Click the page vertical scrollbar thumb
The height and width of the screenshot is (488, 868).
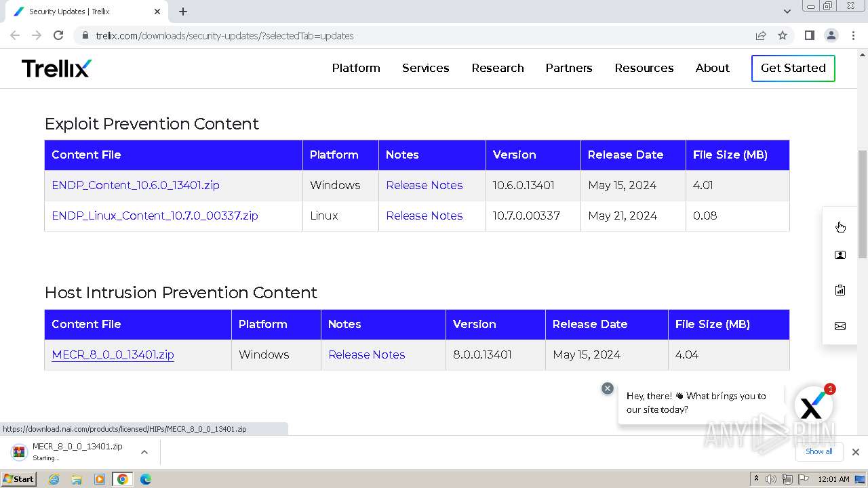(863, 203)
